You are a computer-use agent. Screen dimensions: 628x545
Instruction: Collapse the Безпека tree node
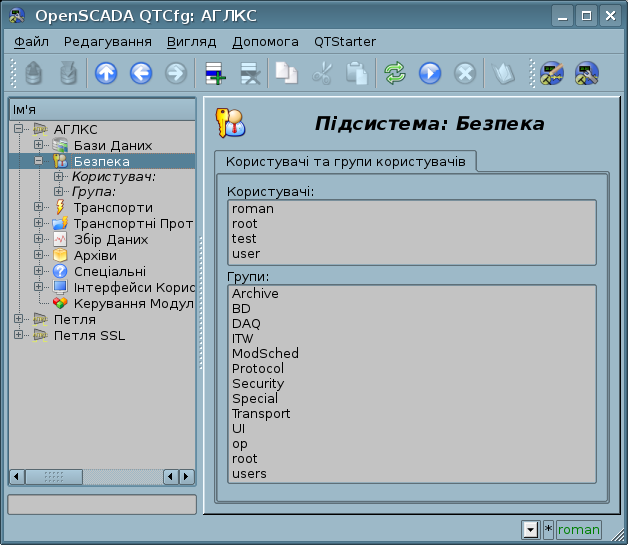coord(38,161)
